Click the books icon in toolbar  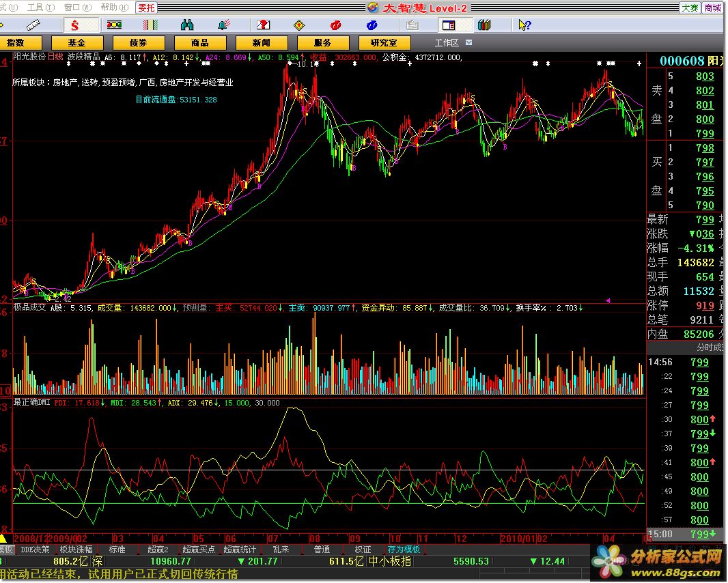[484, 25]
